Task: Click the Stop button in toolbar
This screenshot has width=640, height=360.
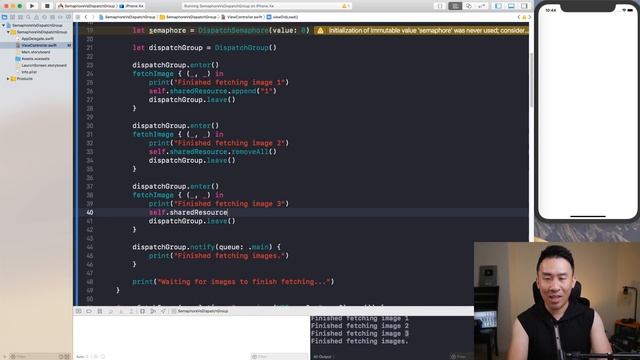Action: [x=47, y=6]
